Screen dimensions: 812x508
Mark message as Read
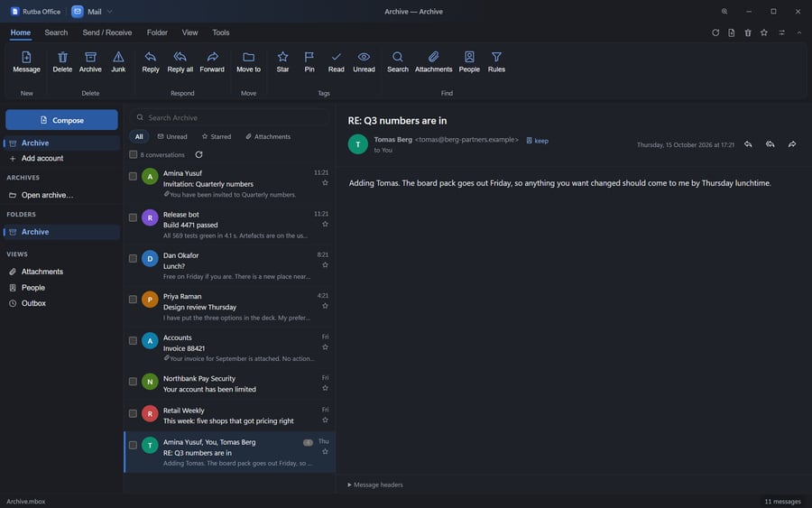click(x=337, y=62)
